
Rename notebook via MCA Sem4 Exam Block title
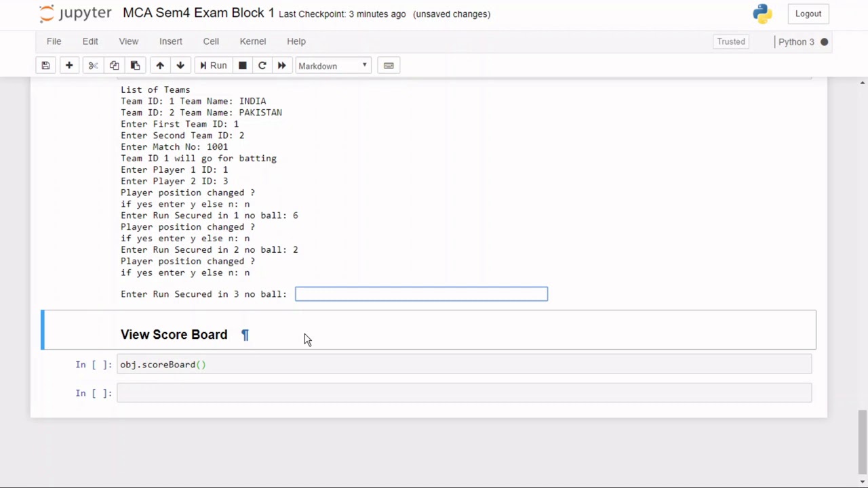click(199, 14)
